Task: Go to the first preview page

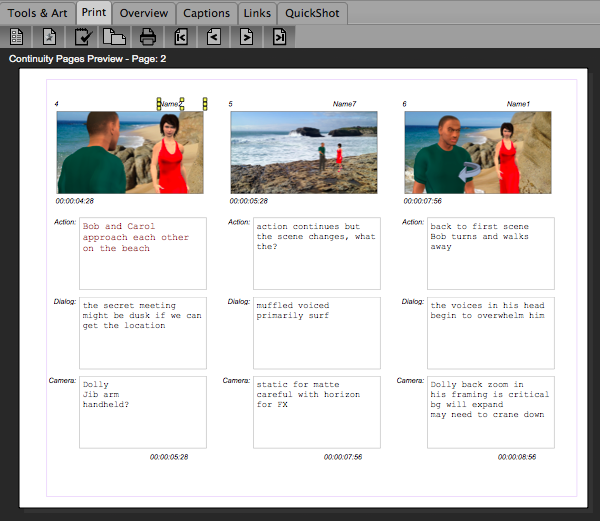Action: click(181, 37)
